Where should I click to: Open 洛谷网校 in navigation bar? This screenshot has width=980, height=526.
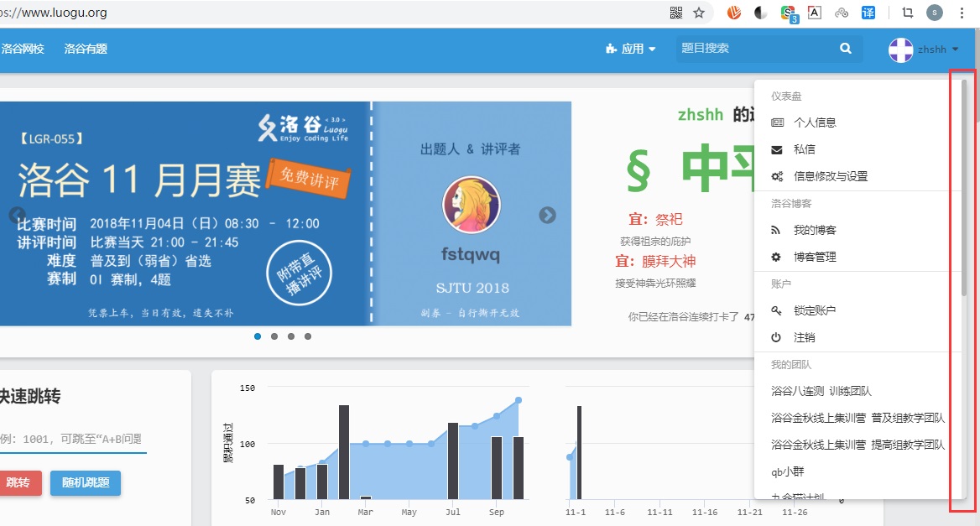click(23, 49)
